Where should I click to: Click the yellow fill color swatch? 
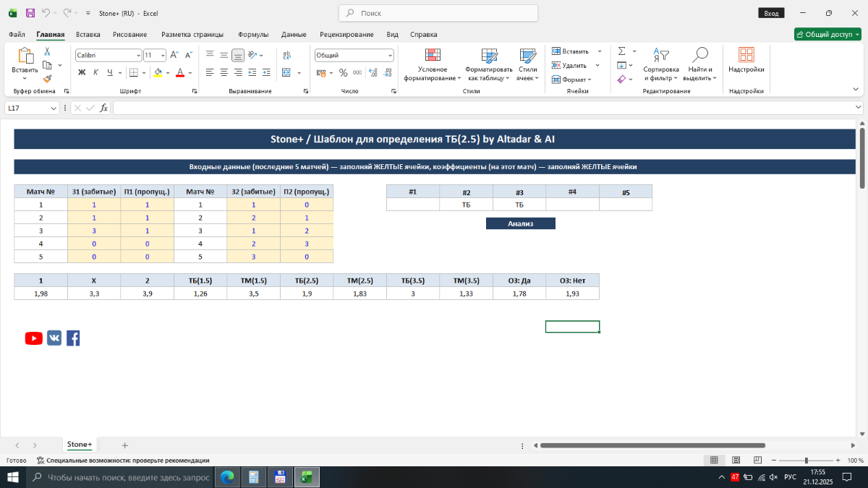pos(157,72)
